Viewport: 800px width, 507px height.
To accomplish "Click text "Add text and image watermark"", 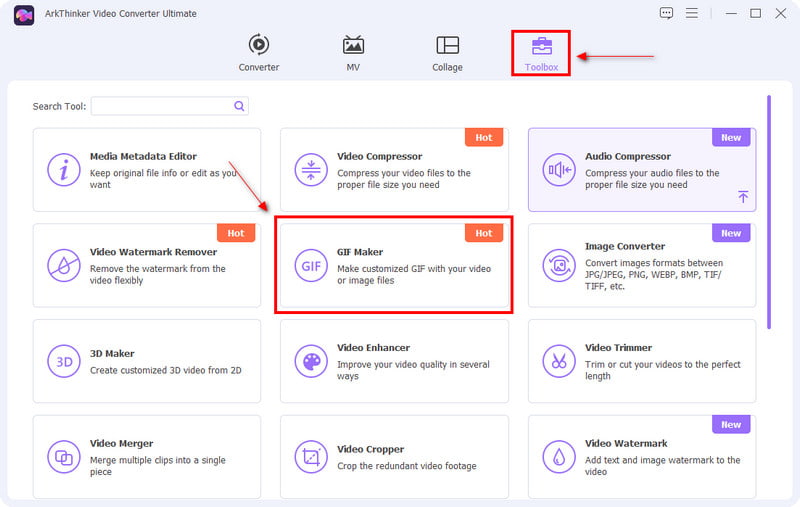I will (x=646, y=460).
